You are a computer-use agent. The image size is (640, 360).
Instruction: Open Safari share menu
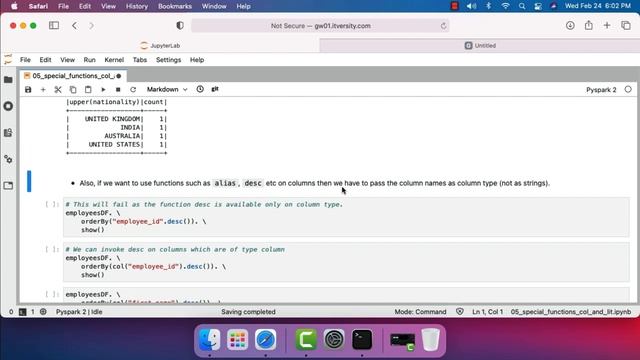tap(589, 25)
